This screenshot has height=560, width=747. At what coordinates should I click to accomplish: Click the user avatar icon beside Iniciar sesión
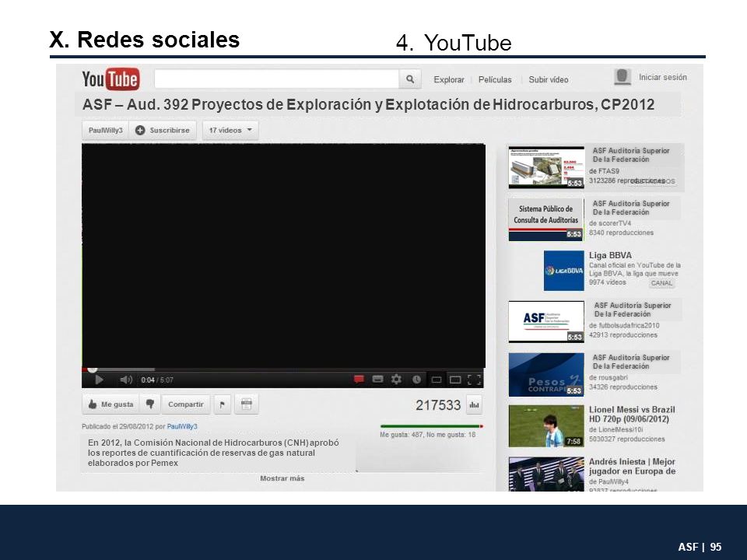pyautogui.click(x=622, y=77)
